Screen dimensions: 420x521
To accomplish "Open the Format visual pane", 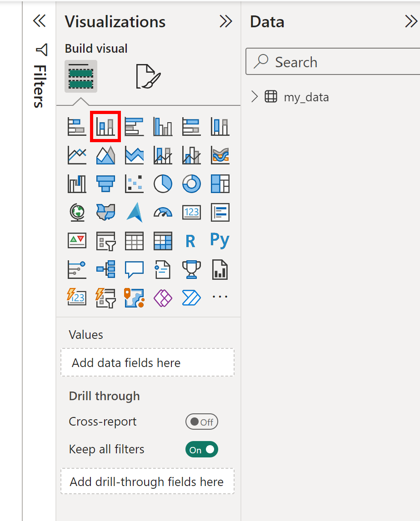I will pos(148,75).
